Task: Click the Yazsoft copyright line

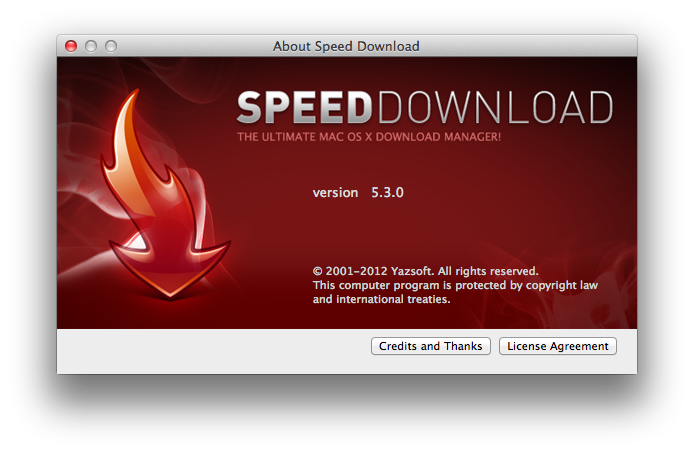Action: (x=425, y=271)
